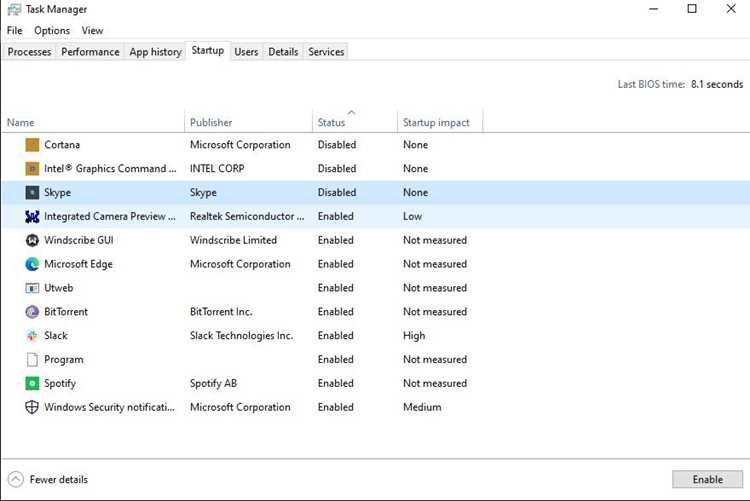Click Not measured value in Spotify row
This screenshot has height=501, width=750.
(x=435, y=384)
